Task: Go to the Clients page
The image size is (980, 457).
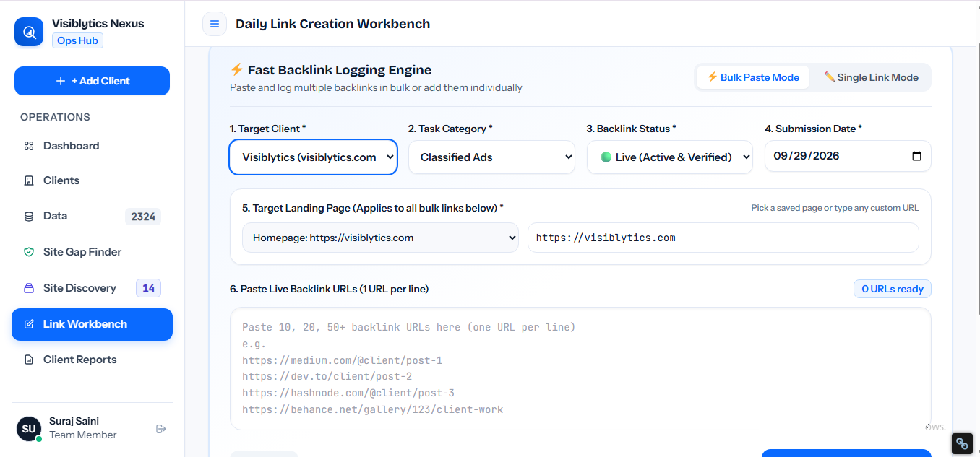Action: pos(93,180)
